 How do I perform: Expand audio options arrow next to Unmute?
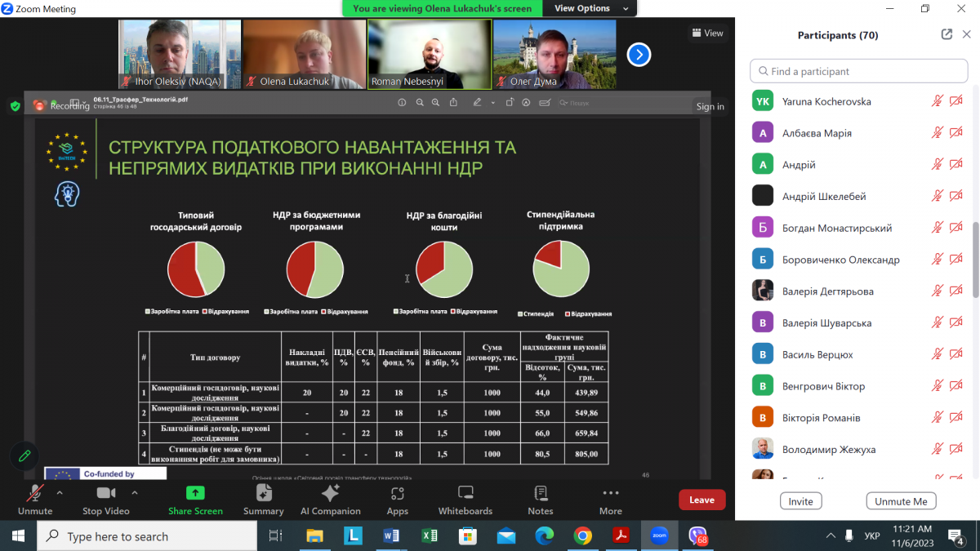(x=60, y=493)
